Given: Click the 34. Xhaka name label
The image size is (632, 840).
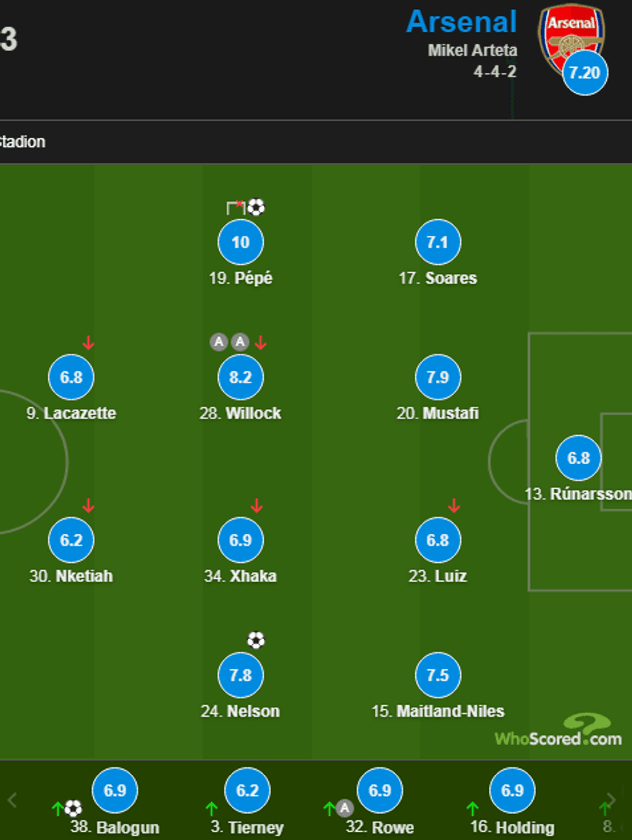Looking at the screenshot, I should tap(241, 576).
